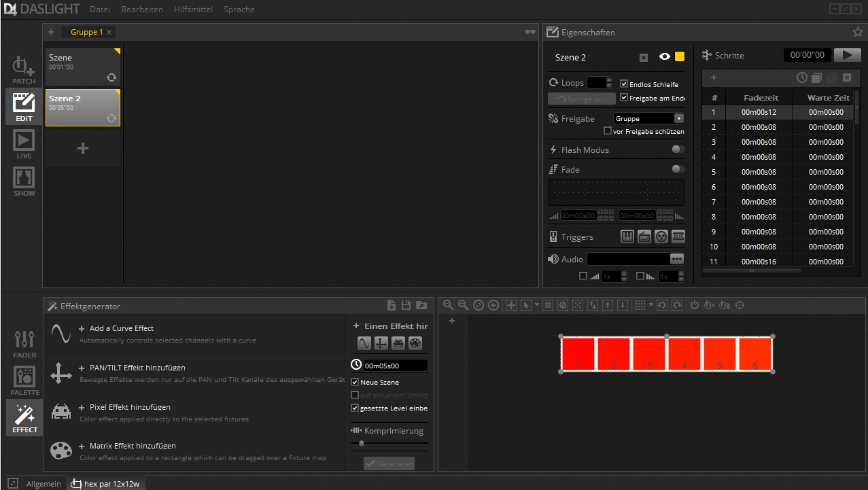Select the zoom-in magnifier above fixture view
The width and height of the screenshot is (868, 490).
pos(464,305)
